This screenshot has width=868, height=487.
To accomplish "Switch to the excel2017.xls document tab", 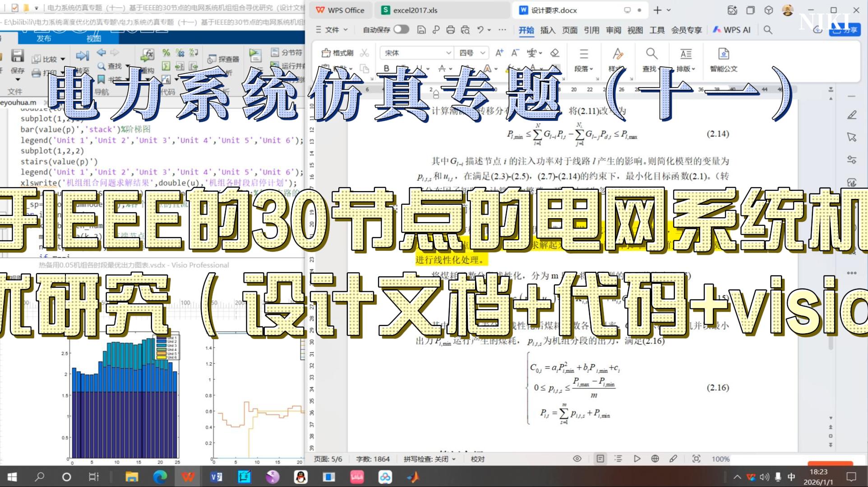I will [x=415, y=10].
